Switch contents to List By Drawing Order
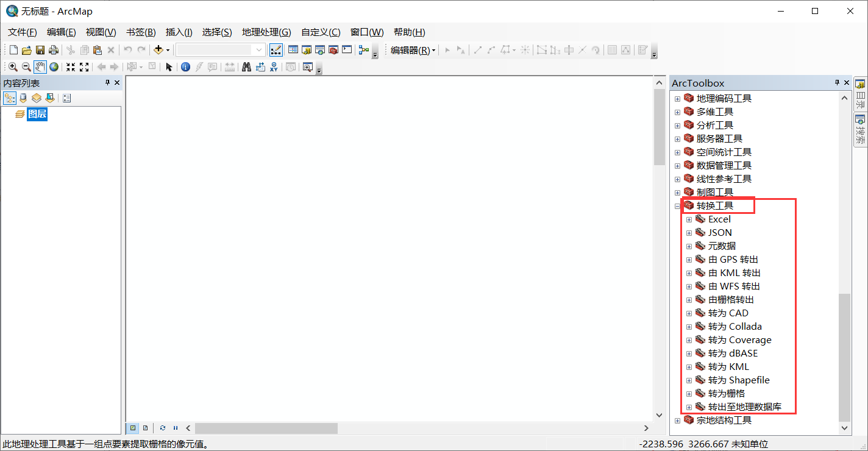 (10, 98)
